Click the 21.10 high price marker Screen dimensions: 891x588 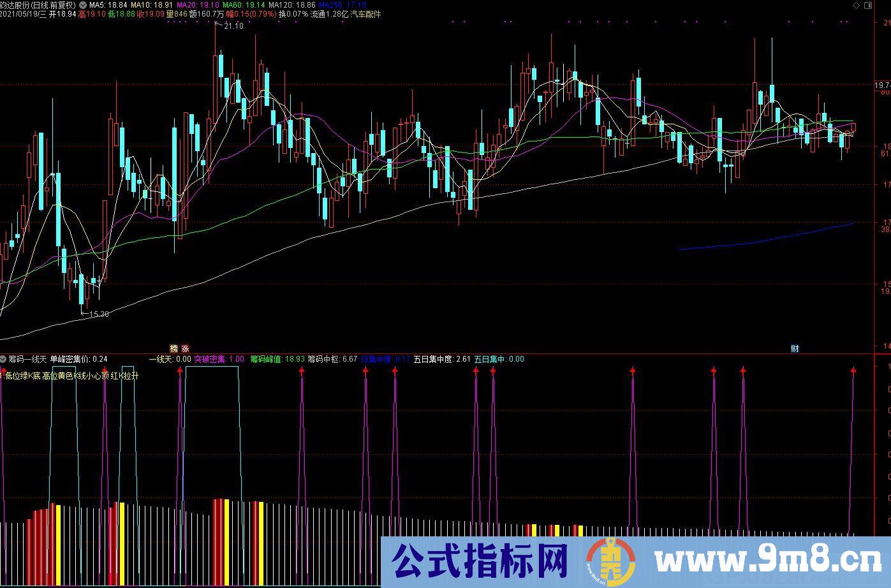point(233,26)
